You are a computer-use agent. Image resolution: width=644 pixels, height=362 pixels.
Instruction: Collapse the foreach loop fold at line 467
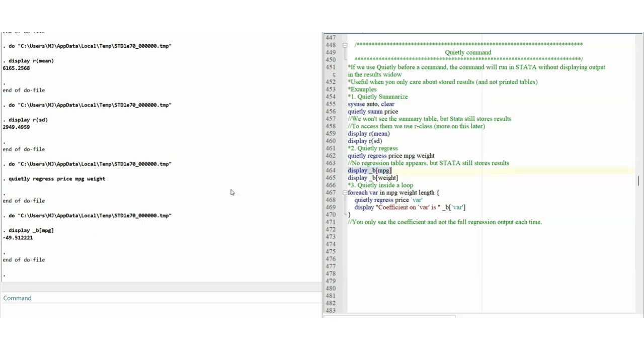[x=345, y=193]
